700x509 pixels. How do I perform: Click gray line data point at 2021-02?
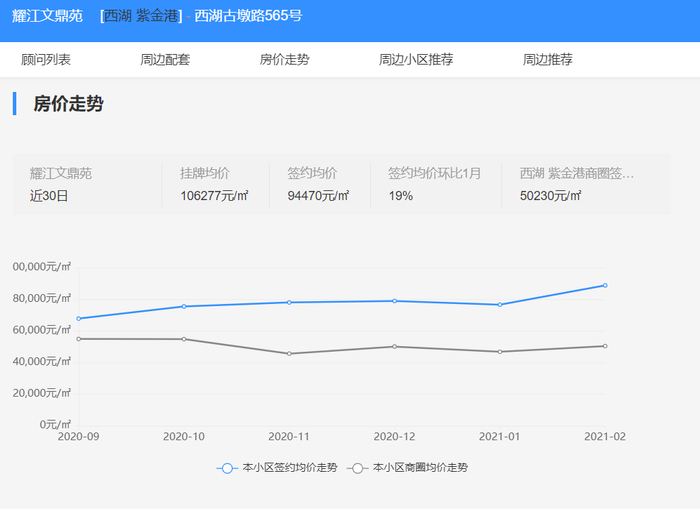point(605,346)
